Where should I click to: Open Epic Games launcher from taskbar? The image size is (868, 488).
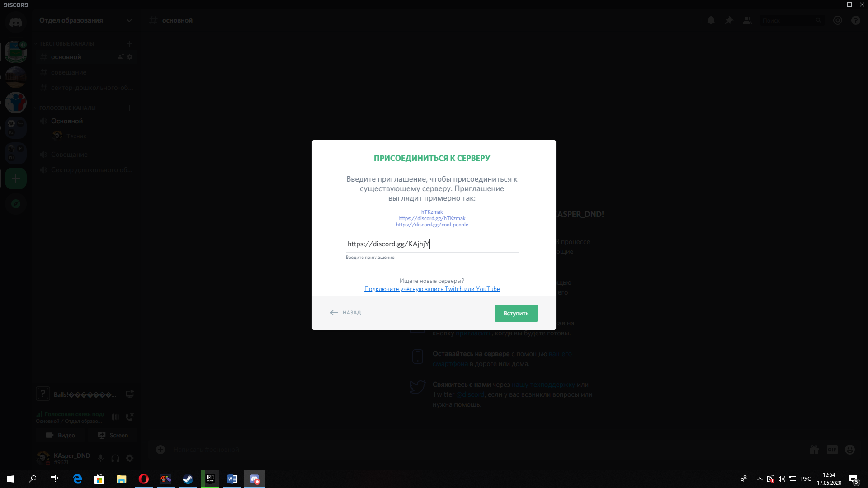click(x=210, y=479)
